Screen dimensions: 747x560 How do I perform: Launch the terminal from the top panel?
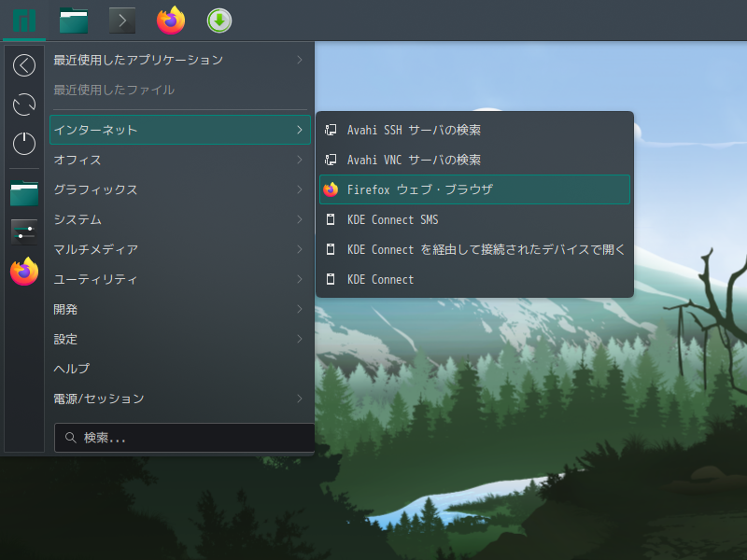122,21
